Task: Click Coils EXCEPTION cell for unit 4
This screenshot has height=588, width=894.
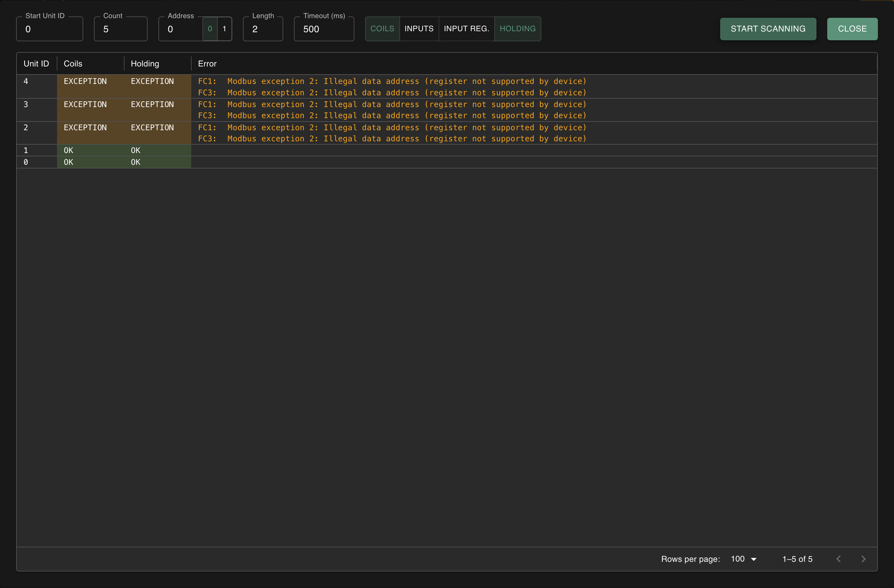Action: pos(90,86)
